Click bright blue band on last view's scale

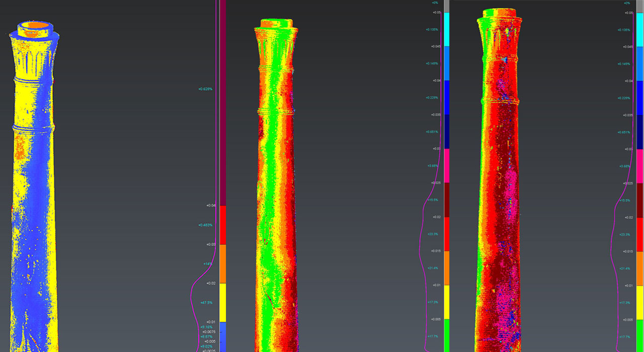(640, 64)
